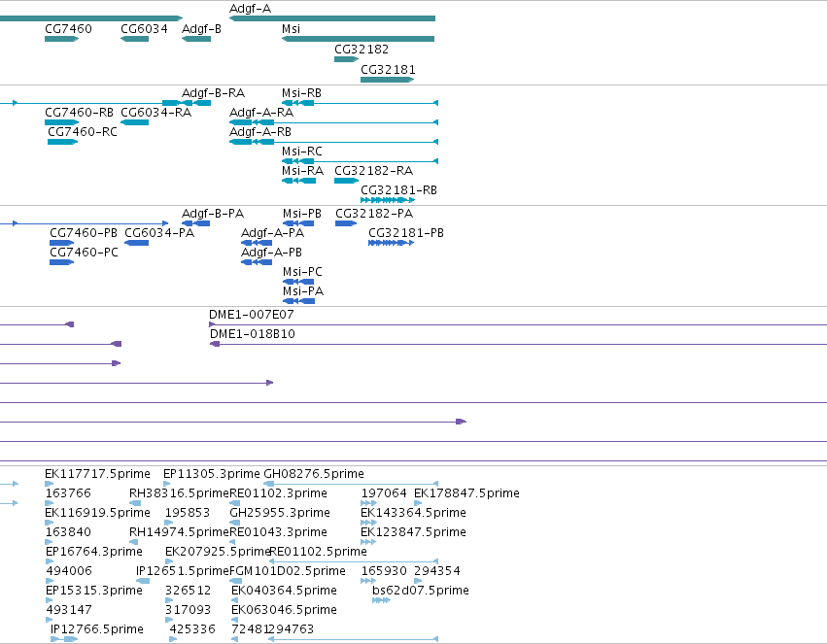Click the Adgf-A-RA transcript label
827x644 pixels.
point(261,113)
